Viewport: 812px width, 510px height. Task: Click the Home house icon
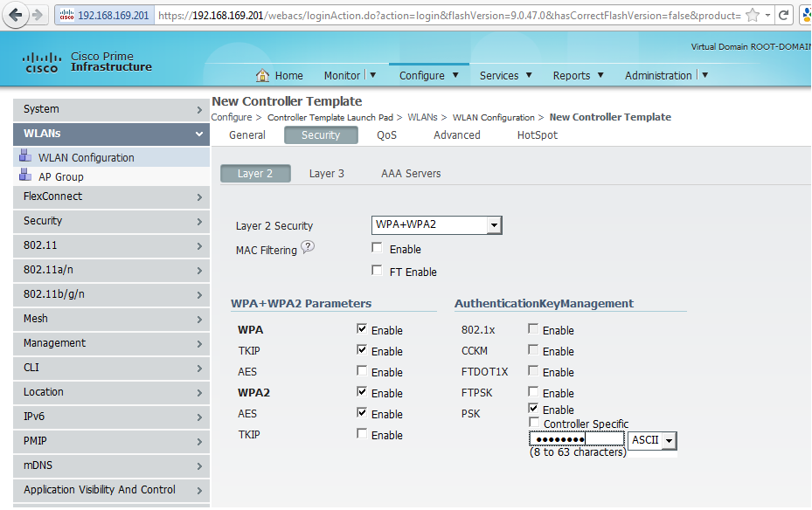coord(262,75)
